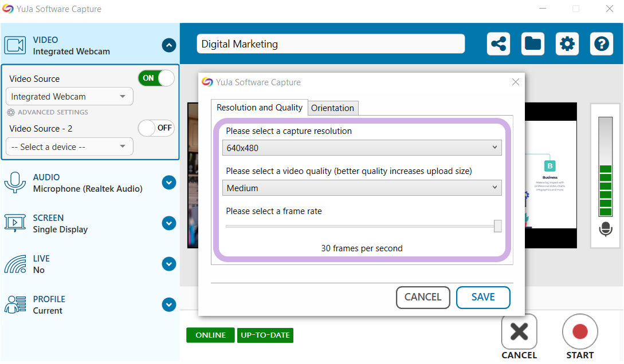Image resolution: width=624 pixels, height=364 pixels.
Task: Click the SCREEN display icon in sidebar
Action: [15, 223]
